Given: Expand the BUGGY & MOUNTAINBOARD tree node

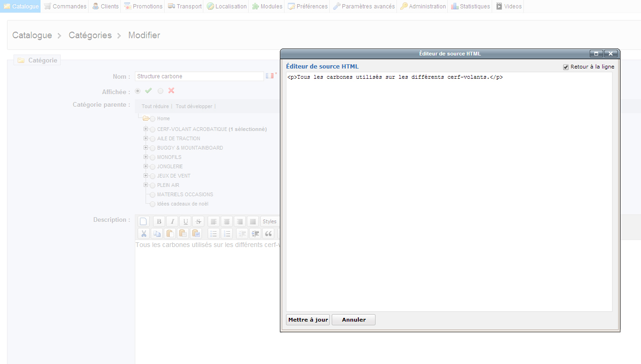Looking at the screenshot, I should [x=146, y=148].
